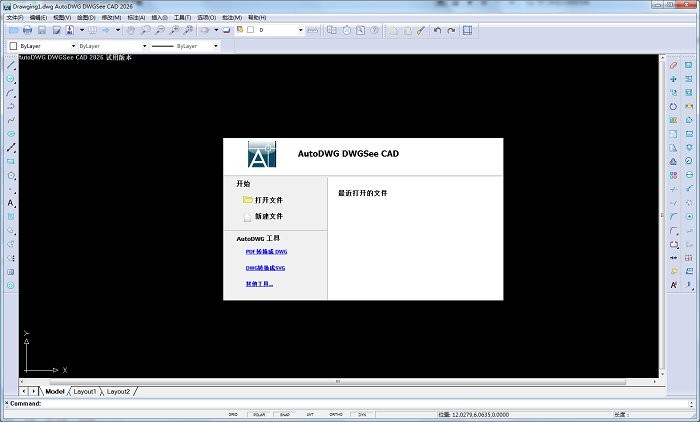Toggle ORTHO in the status bar

336,414
